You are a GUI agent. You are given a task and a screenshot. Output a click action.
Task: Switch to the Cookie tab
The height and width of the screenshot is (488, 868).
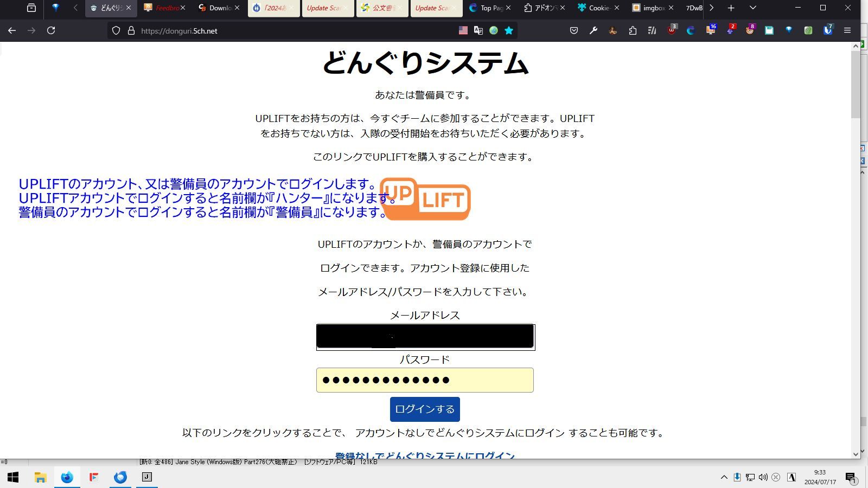tap(596, 8)
